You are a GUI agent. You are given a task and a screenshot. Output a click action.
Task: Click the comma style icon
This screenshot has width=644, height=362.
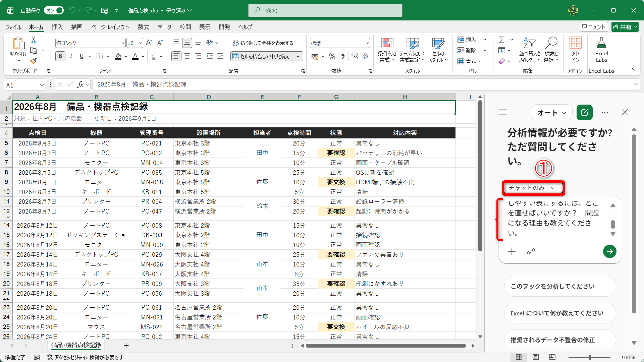click(343, 56)
